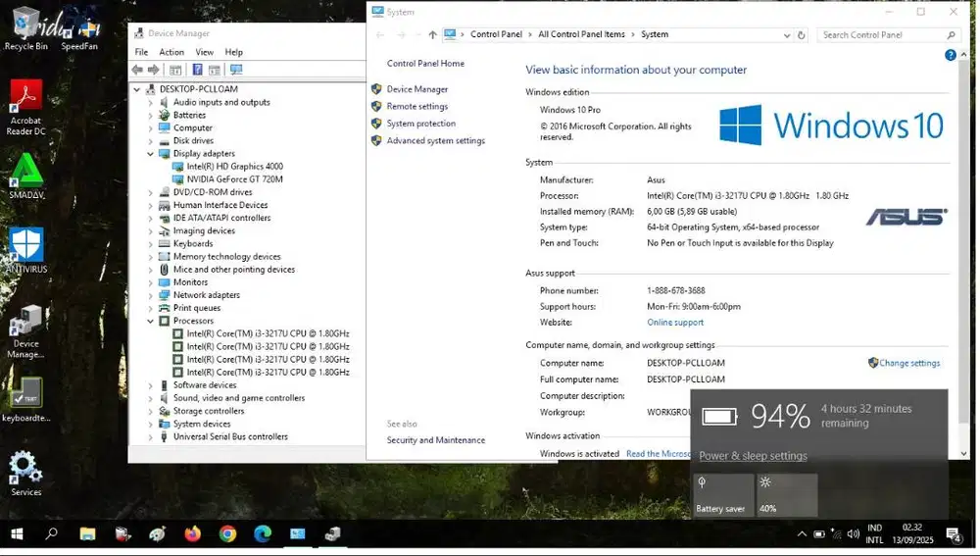Open the Action menu in Device Manager

(x=171, y=52)
